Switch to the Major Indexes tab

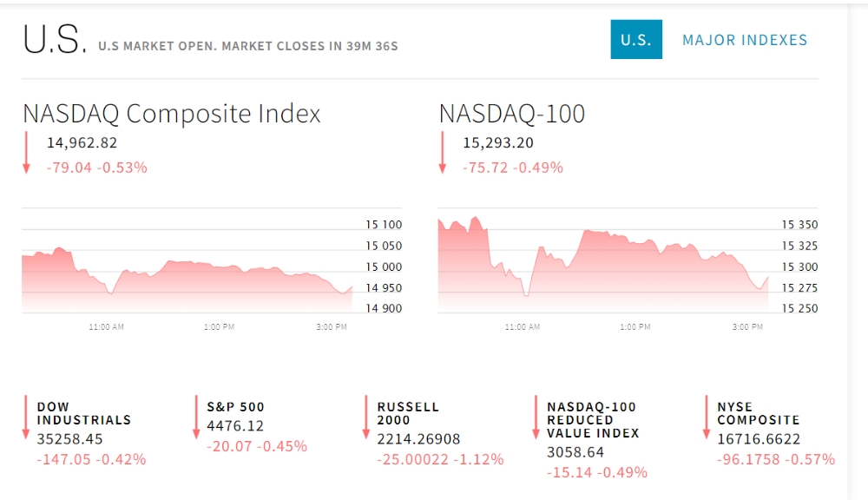coord(745,40)
